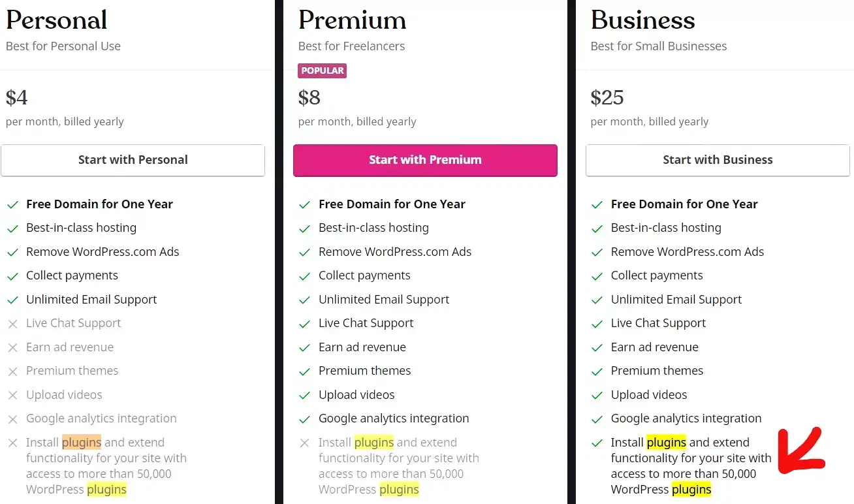This screenshot has width=854, height=504.
Task: Click the Business plan heading
Action: (642, 20)
